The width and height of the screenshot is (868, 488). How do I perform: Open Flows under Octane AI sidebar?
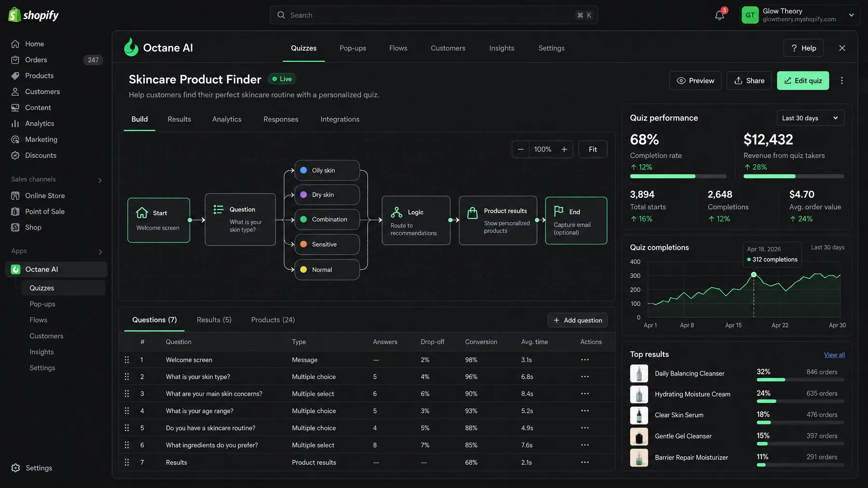coord(39,320)
